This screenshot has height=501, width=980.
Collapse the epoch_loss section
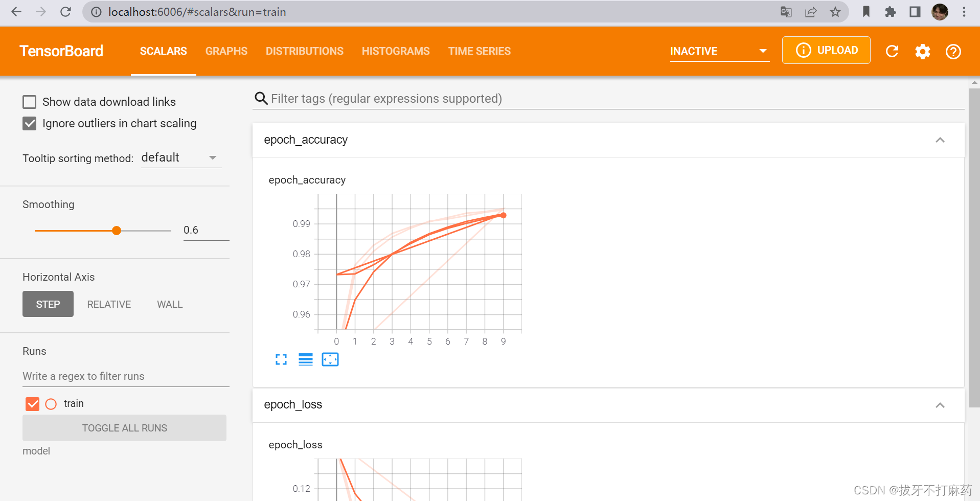click(940, 405)
